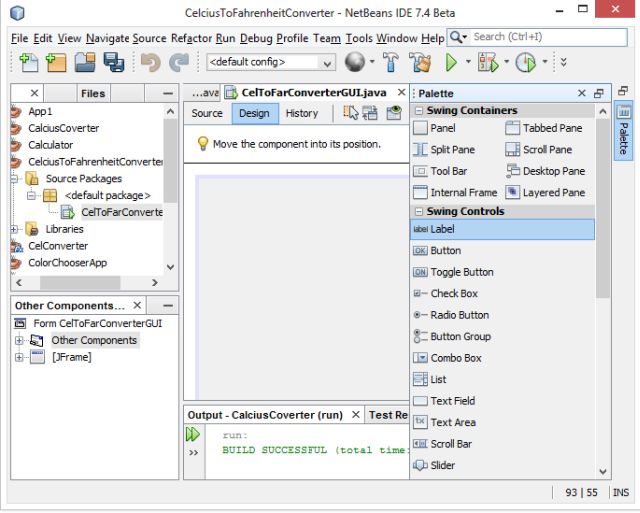The image size is (640, 513).
Task: Open the File menu
Action: point(20,38)
